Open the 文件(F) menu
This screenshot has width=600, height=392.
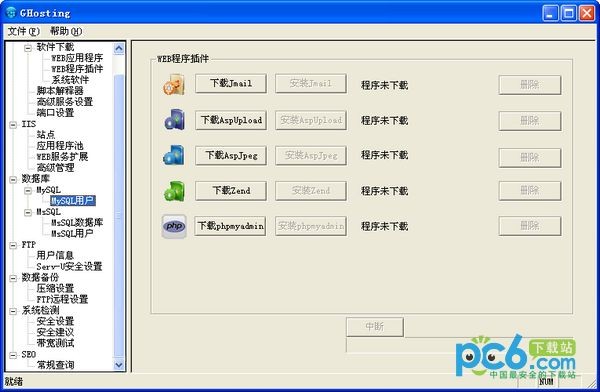click(x=24, y=31)
